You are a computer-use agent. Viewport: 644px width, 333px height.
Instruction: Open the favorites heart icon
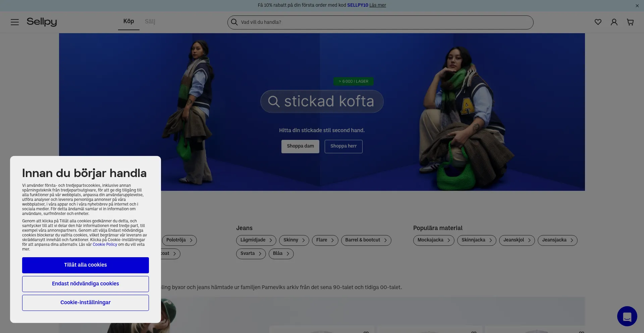(598, 22)
